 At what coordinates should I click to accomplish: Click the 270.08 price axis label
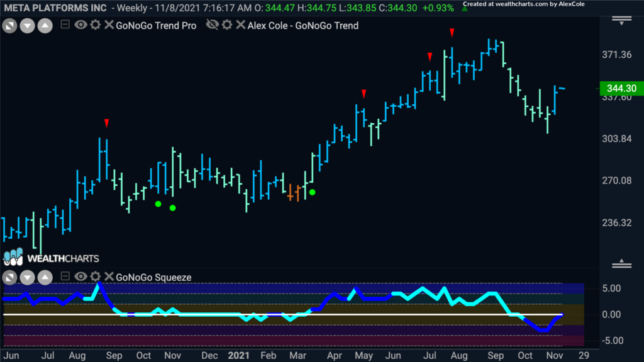617,180
